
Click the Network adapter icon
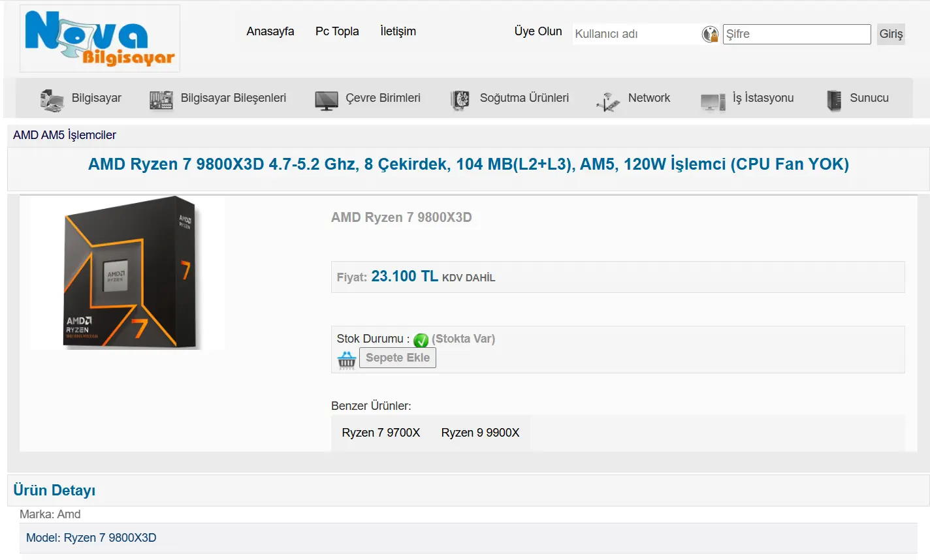(x=608, y=101)
